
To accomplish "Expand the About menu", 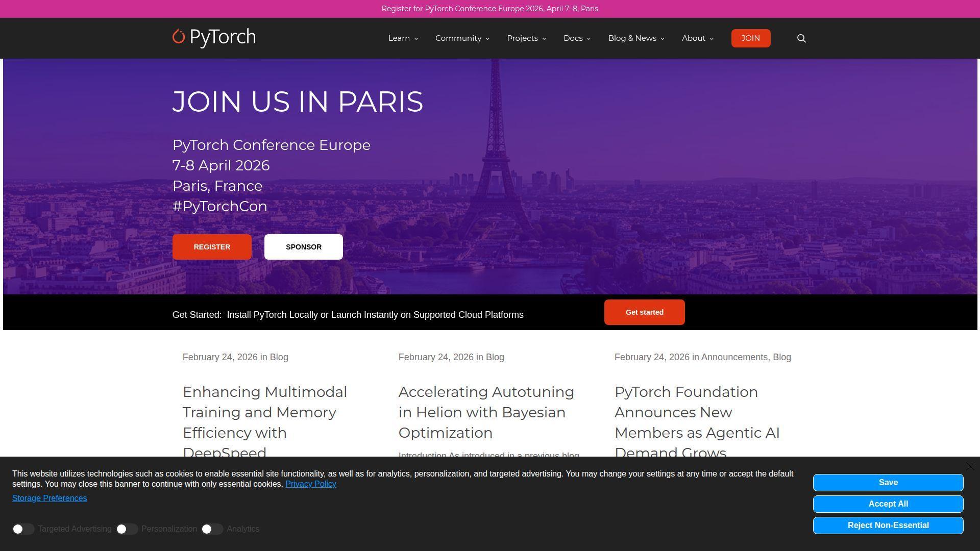I will click(x=697, y=38).
